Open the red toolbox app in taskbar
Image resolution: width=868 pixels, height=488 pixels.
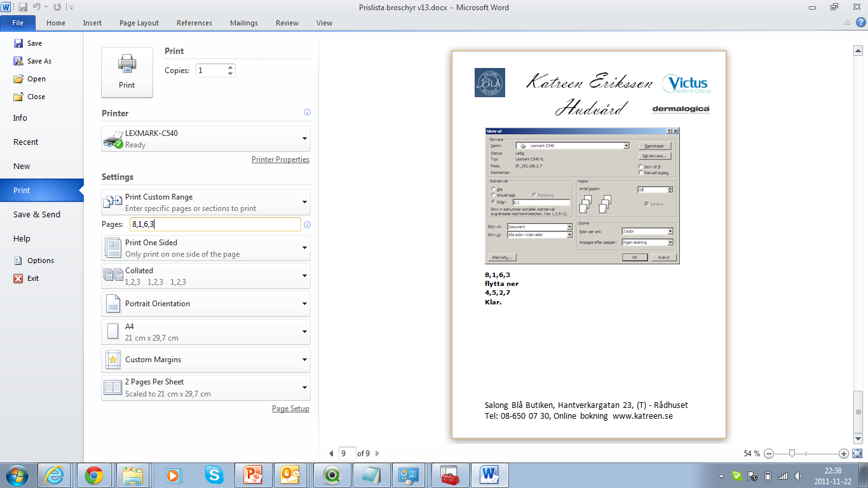coord(449,475)
